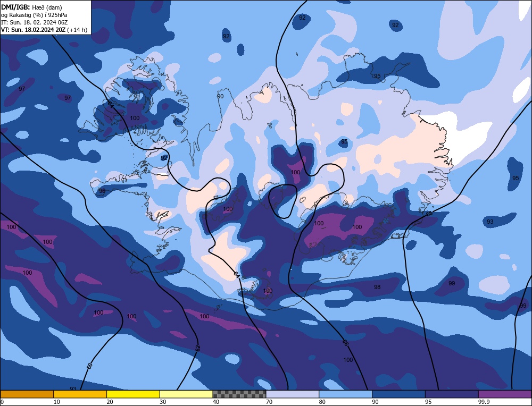Click the initial time 'IT: Sun. 18. 02. 2024 06Z'
The width and height of the screenshot is (532, 406).
point(34,22)
